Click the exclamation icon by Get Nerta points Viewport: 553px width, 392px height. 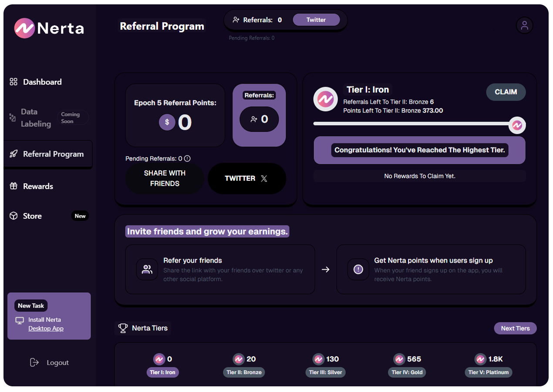pos(358,270)
